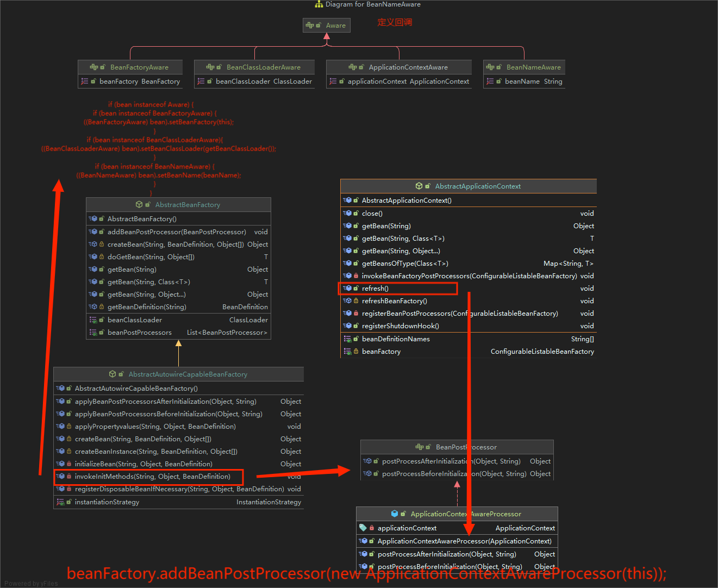
Task: Click the method icon before the close() row
Action: [347, 213]
